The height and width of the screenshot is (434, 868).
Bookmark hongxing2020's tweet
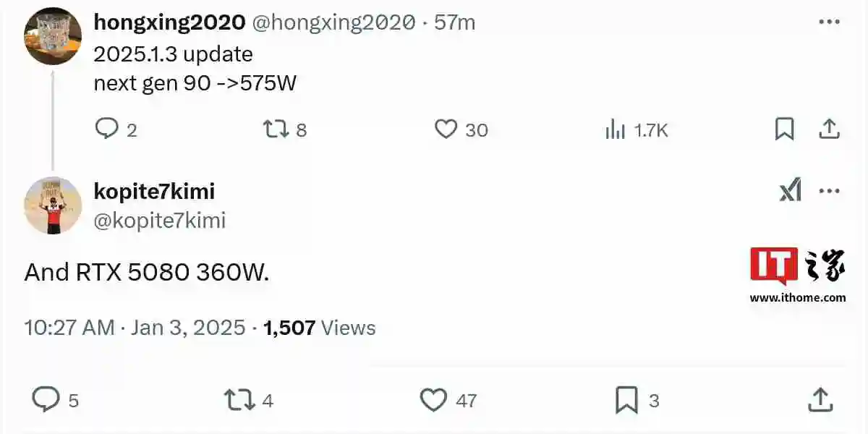(784, 129)
